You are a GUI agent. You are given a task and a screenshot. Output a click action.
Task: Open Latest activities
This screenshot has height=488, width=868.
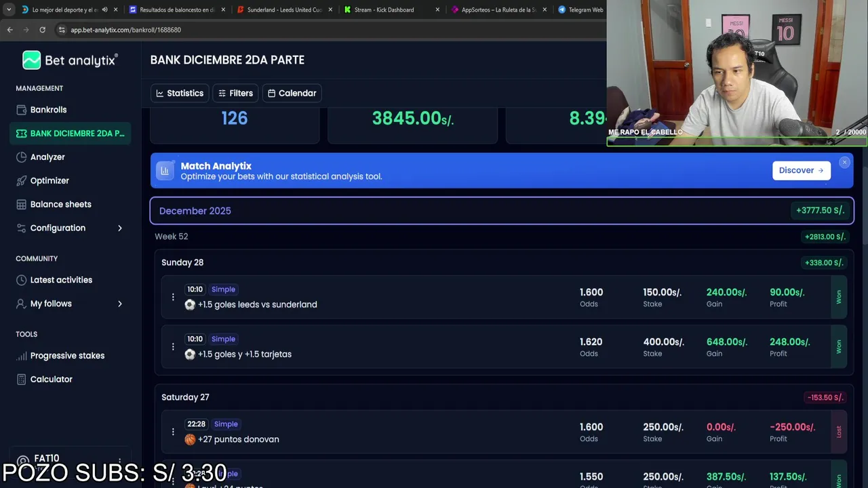tap(61, 280)
